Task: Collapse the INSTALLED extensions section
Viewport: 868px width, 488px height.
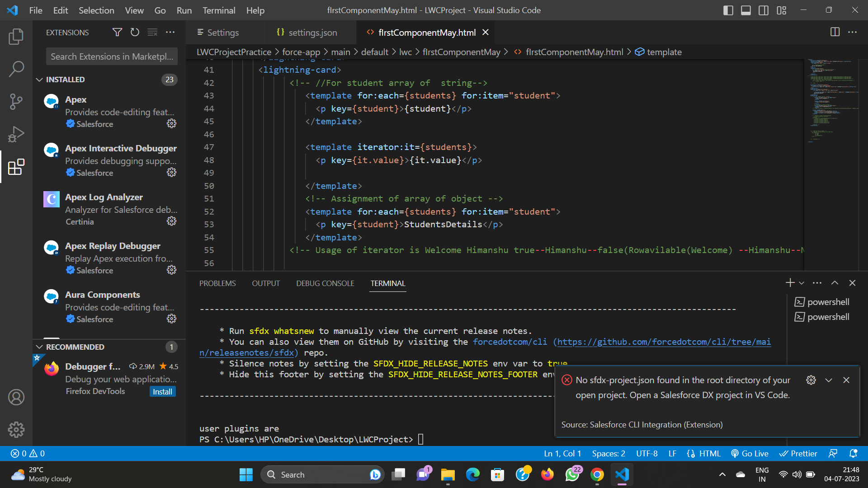Action: click(39, 80)
